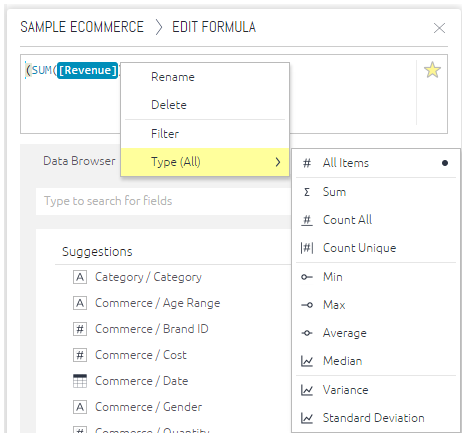The width and height of the screenshot is (466, 434).
Task: Select Max aggregation type
Action: (376, 305)
